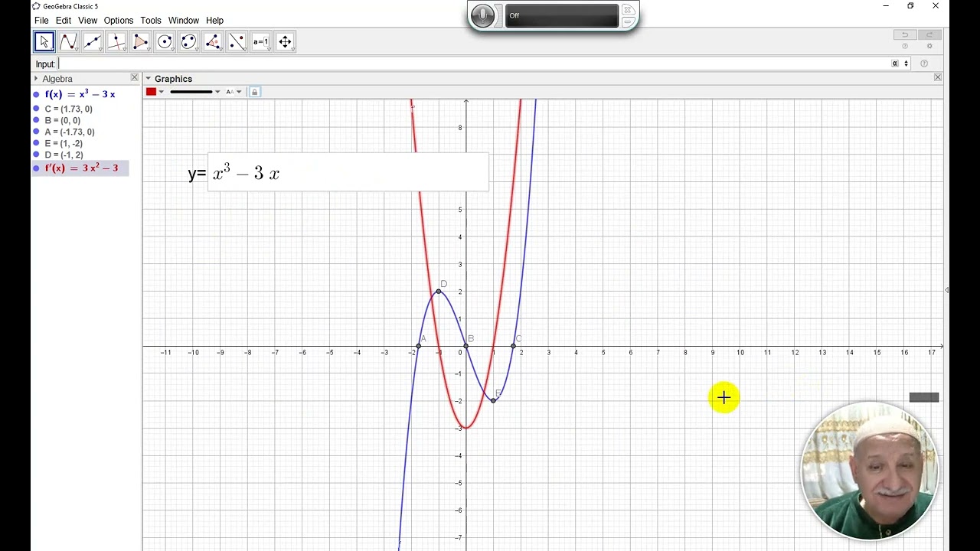Select the f'(x) = 3x² − 3 entry
Screen dimensions: 980x551
[81, 168]
